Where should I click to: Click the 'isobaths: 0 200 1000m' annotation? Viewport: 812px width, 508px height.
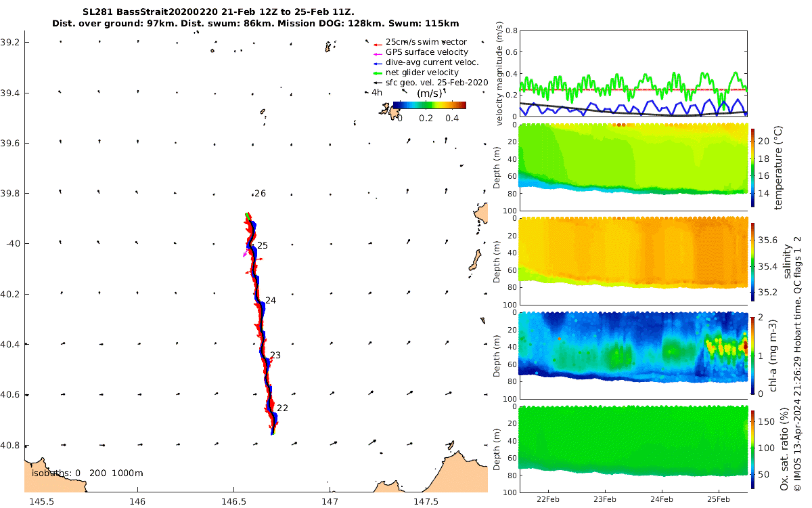pyautogui.click(x=87, y=473)
